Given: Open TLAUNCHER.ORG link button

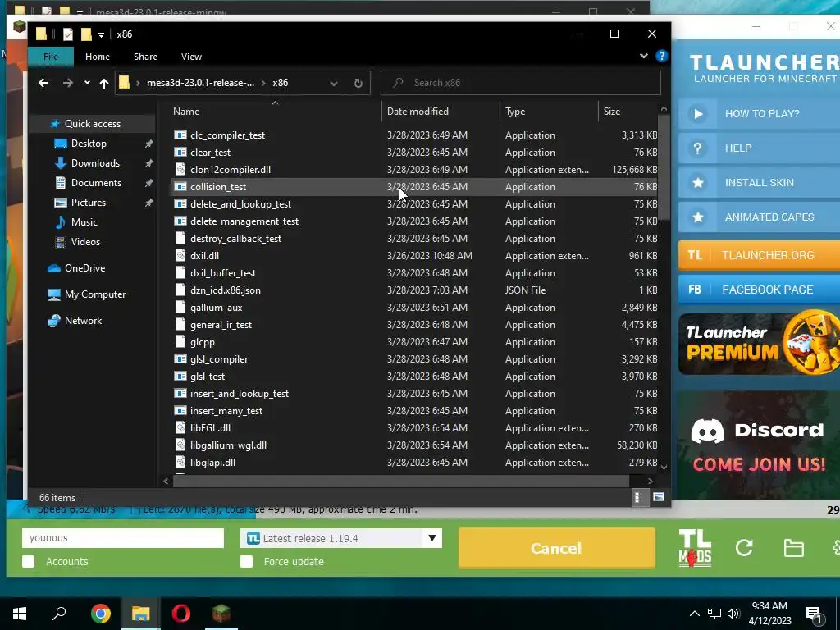Looking at the screenshot, I should point(759,255).
